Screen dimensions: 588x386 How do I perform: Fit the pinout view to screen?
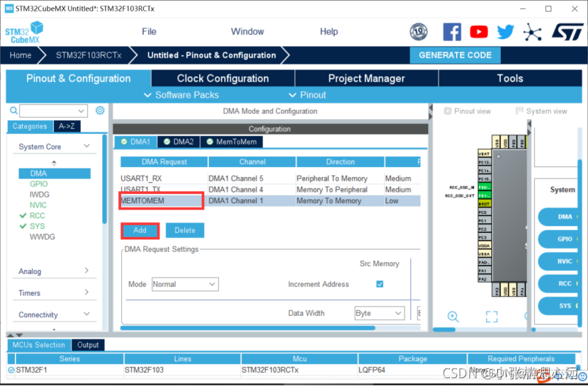tap(491, 317)
